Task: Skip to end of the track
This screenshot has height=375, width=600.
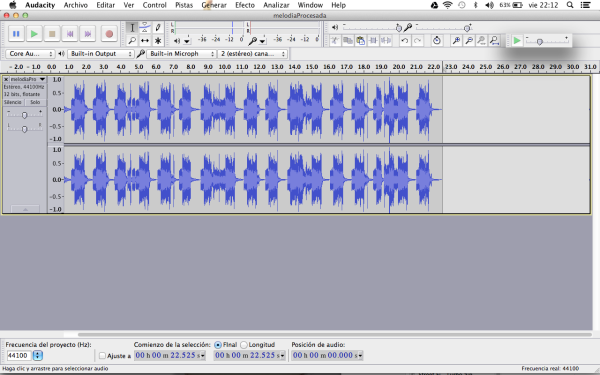Action: (x=88, y=34)
